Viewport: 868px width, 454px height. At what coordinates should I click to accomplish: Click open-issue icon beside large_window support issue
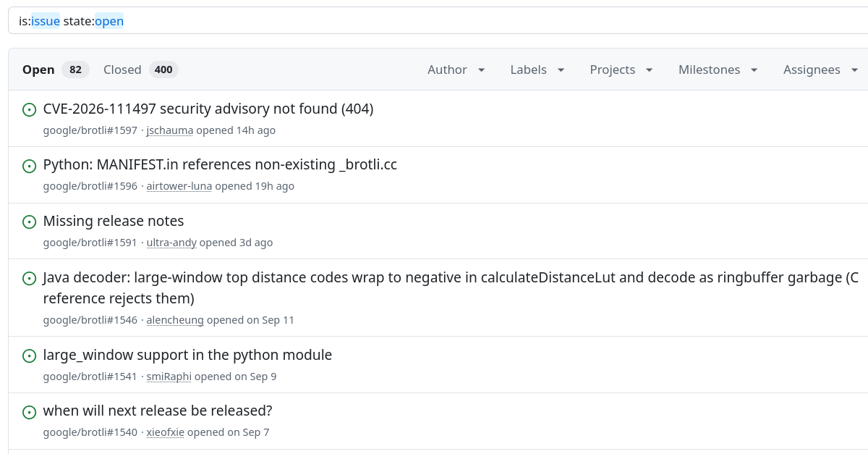(30, 356)
